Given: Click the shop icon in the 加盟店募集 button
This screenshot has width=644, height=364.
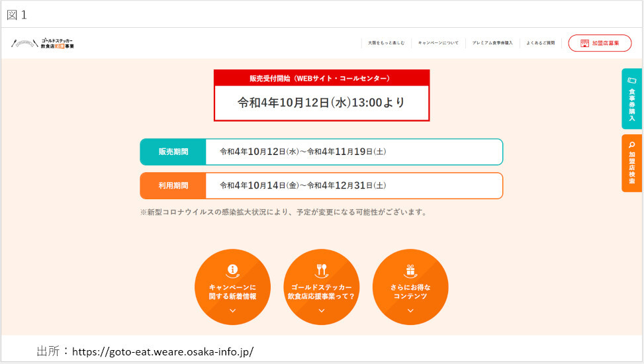Looking at the screenshot, I should [x=584, y=43].
